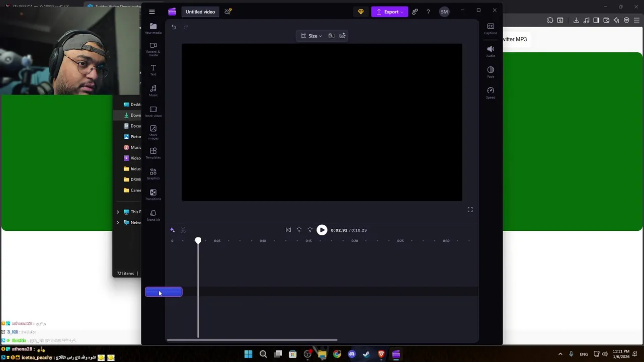
Task: Click the black video preview canvas
Action: (x=322, y=122)
